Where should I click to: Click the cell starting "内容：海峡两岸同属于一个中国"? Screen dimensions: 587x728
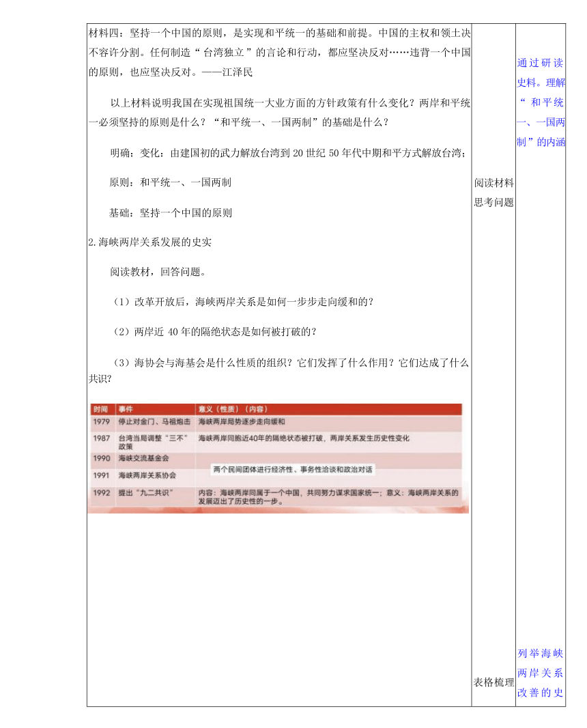(328, 496)
